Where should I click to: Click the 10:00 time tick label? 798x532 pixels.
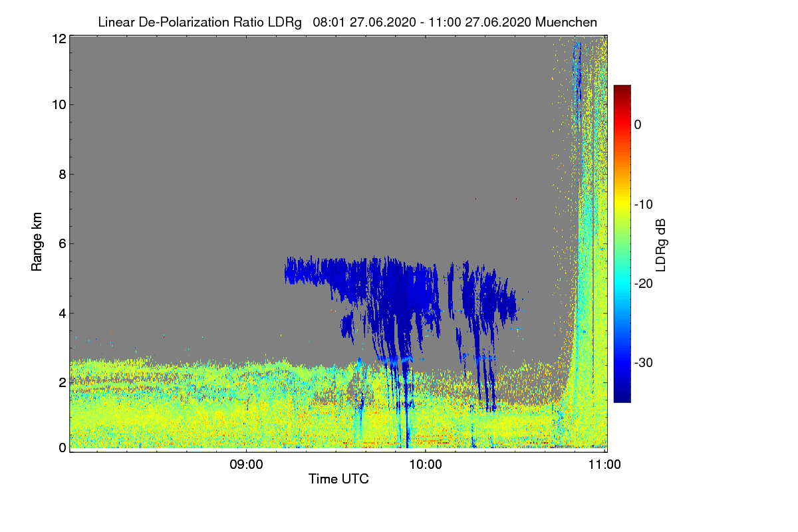click(x=426, y=465)
